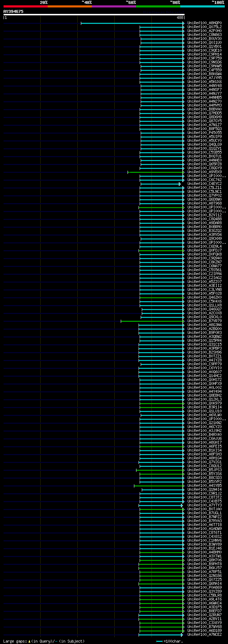The width and height of the screenshot is (228, 644).
Task: Select the label UniRef100_A4N270
Action: [204, 102]
